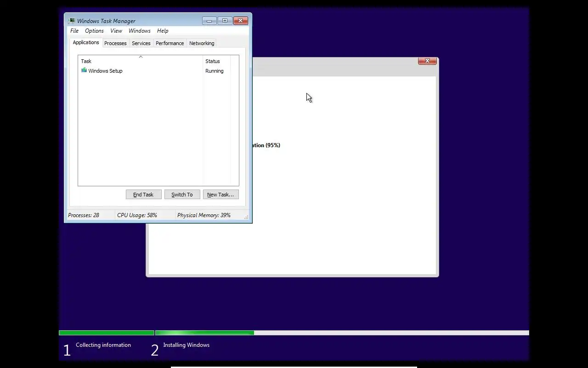Click Task Manager's resize grip corner

point(246,217)
